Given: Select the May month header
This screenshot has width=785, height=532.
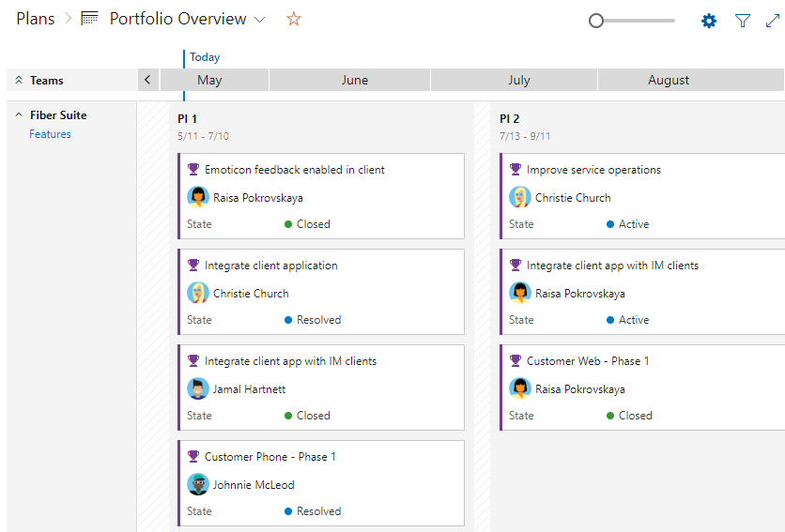Looking at the screenshot, I should [214, 80].
